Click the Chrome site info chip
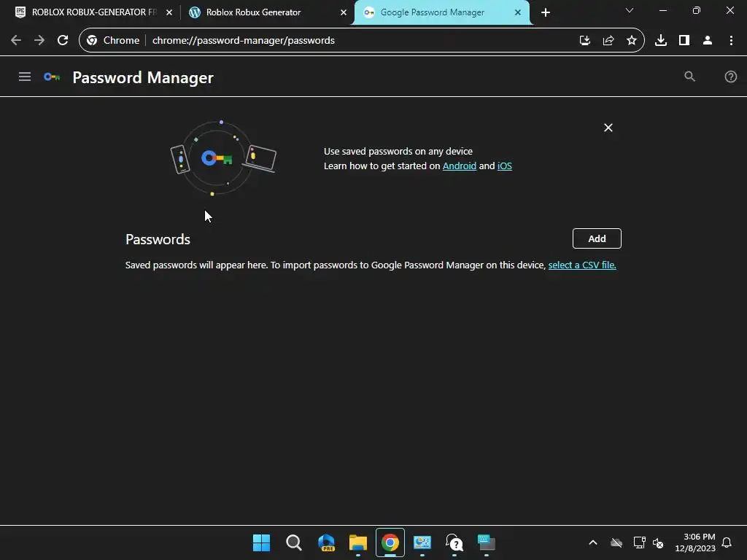 click(x=113, y=41)
